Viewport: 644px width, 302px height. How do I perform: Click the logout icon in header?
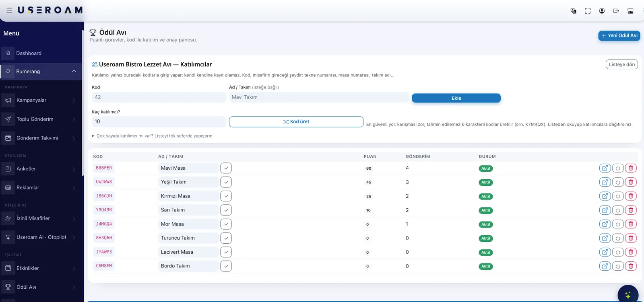click(x=616, y=11)
